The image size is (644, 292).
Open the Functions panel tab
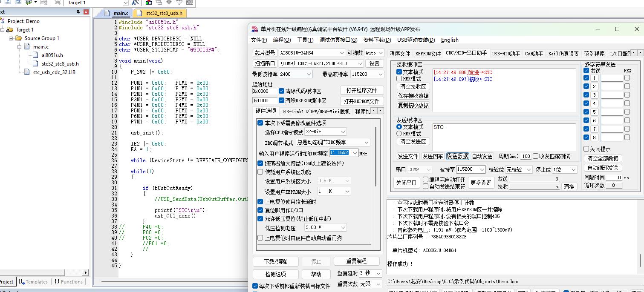(x=68, y=282)
